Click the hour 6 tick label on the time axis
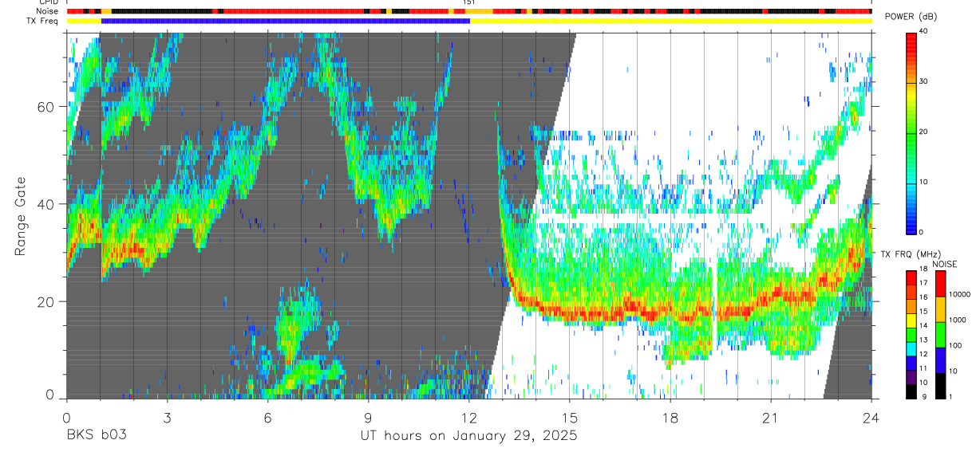Screen dimensions: 980x452 coord(267,417)
